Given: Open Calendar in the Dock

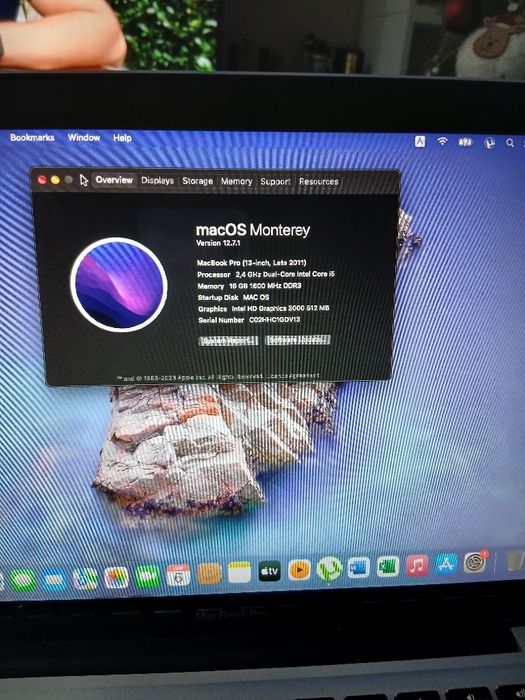Looking at the screenshot, I should point(178,575).
